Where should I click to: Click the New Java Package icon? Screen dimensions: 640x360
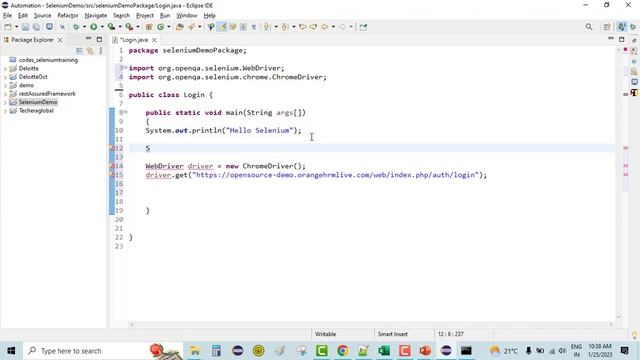pyautogui.click(x=149, y=27)
